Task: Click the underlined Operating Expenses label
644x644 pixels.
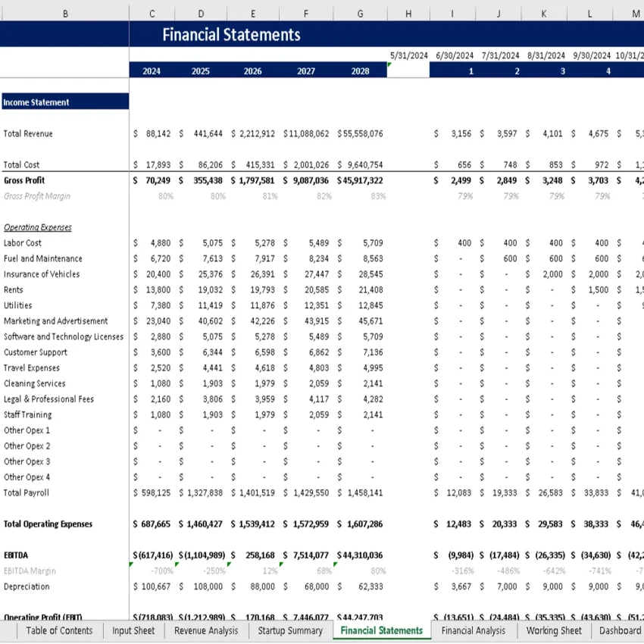Action: point(38,227)
